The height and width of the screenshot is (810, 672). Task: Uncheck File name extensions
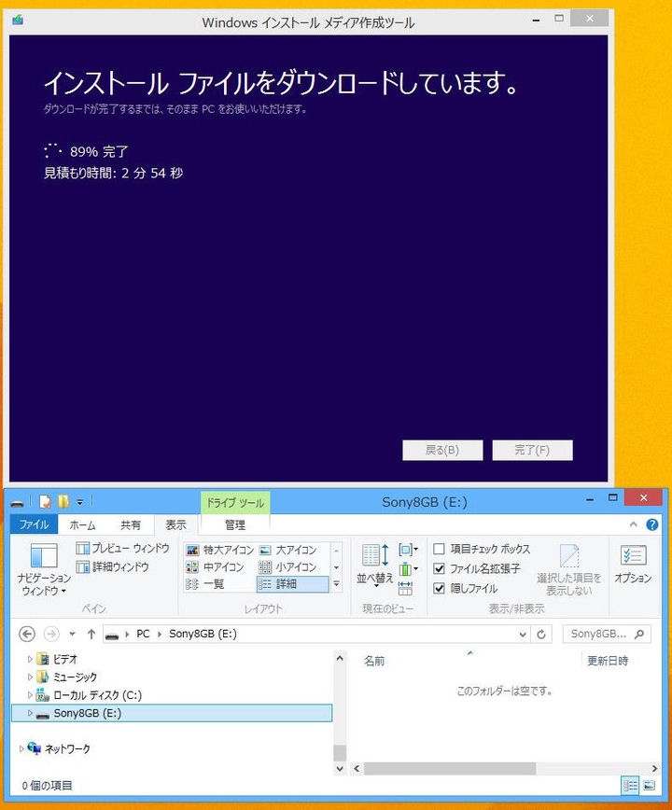(439, 568)
